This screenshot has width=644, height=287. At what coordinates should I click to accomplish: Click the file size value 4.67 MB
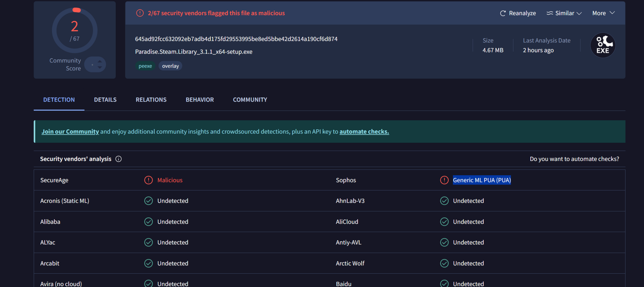click(493, 50)
